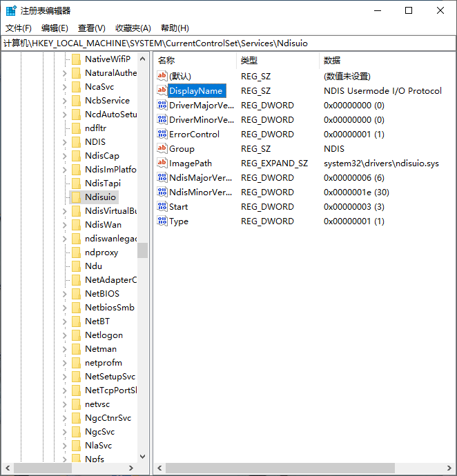Expand the NetBT key arrow
The image size is (457, 476).
[66, 321]
